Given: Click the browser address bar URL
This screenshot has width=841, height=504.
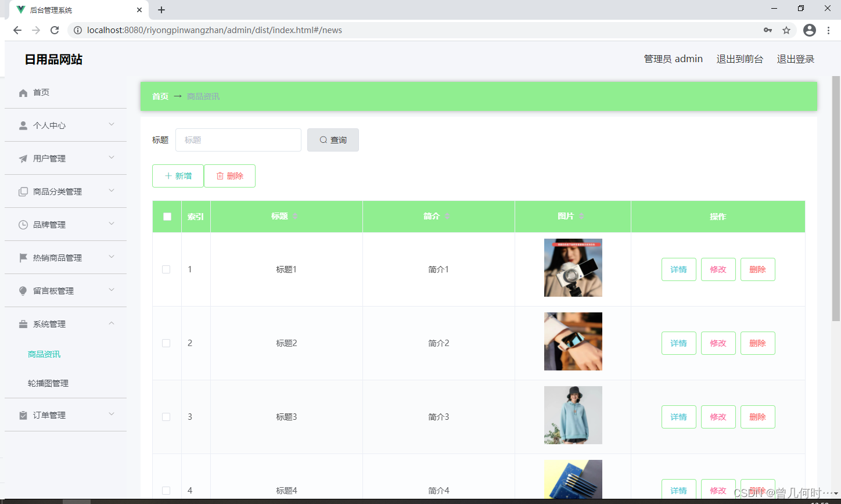Looking at the screenshot, I should tap(214, 30).
